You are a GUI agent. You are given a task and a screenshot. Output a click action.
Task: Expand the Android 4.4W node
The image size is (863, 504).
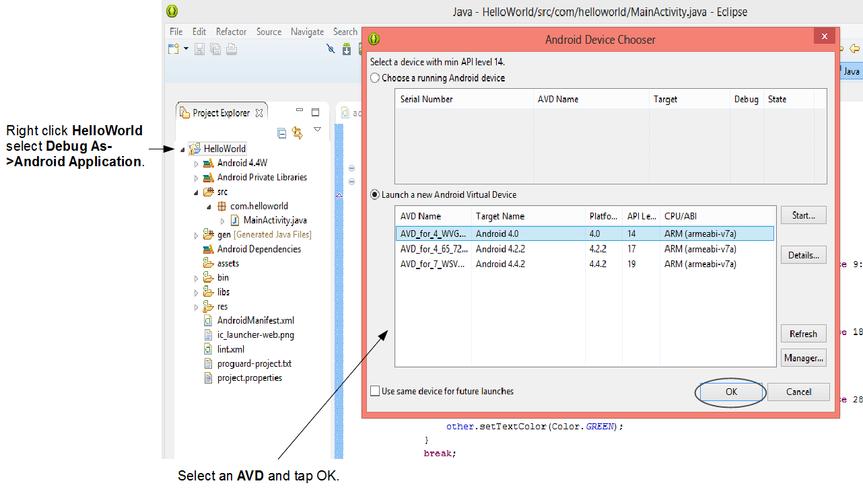click(x=197, y=164)
